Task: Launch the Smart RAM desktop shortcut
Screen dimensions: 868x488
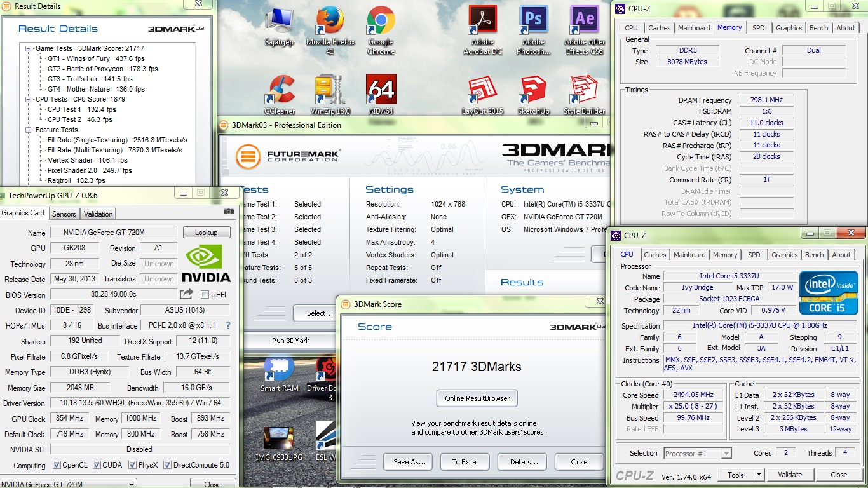Action: coord(279,374)
